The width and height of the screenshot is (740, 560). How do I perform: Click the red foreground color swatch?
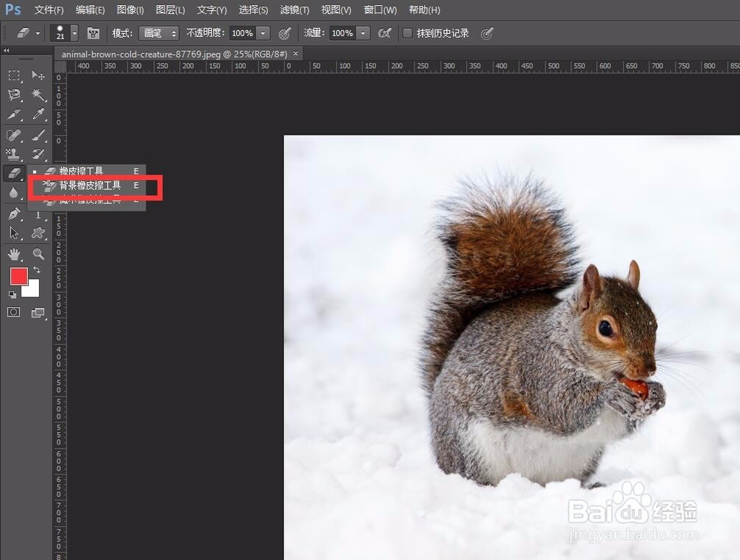point(19,277)
